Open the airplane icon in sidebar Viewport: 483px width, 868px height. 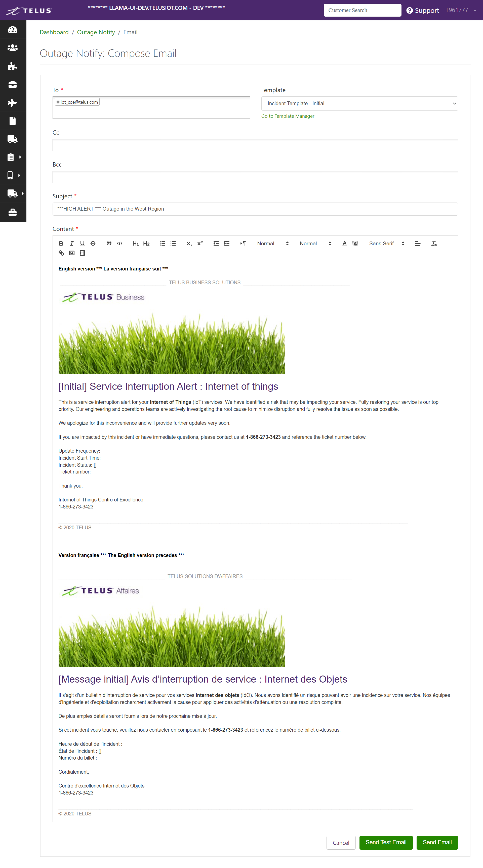13,102
